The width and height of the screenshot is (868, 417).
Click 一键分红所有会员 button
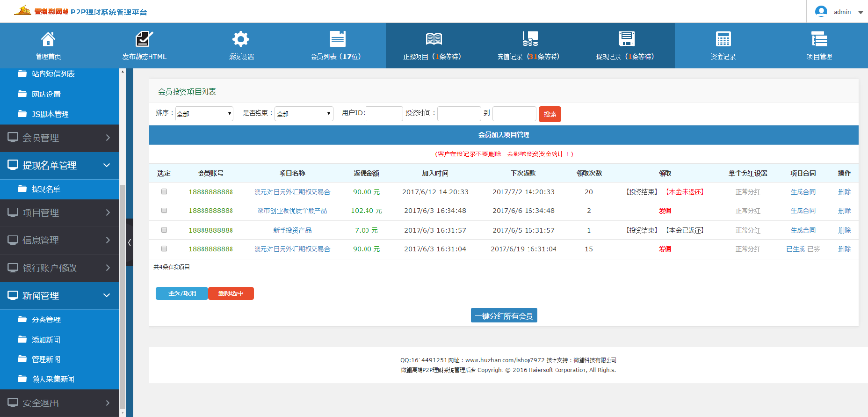click(x=503, y=315)
